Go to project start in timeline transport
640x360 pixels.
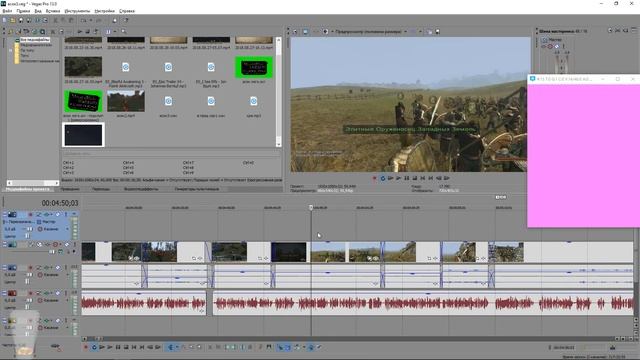[134, 347]
